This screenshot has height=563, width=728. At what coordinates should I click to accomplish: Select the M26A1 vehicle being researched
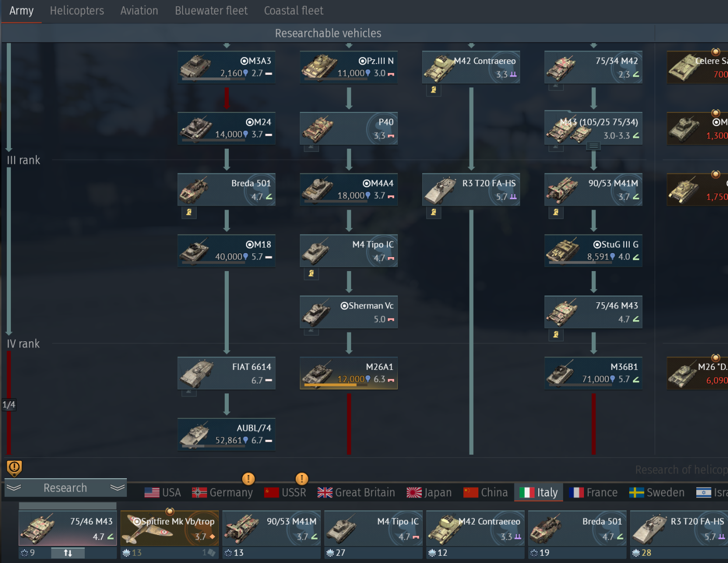click(349, 373)
